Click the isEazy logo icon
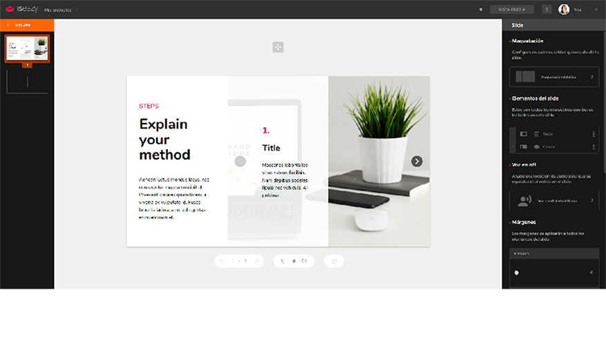The height and width of the screenshot is (364, 606). point(10,10)
